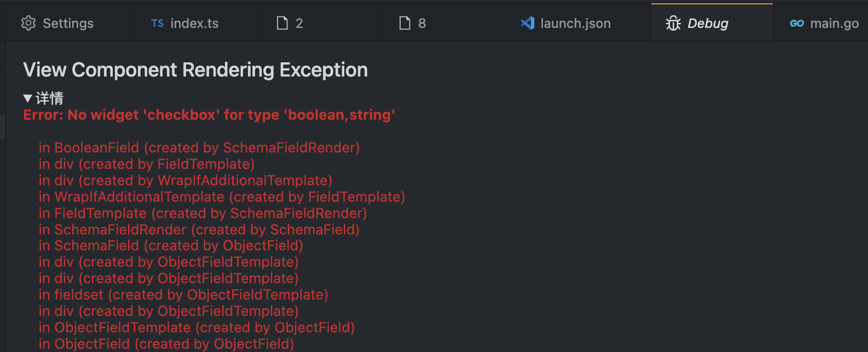The image size is (868, 352).
Task: Click the bug icon on the Debug tab
Action: (673, 23)
